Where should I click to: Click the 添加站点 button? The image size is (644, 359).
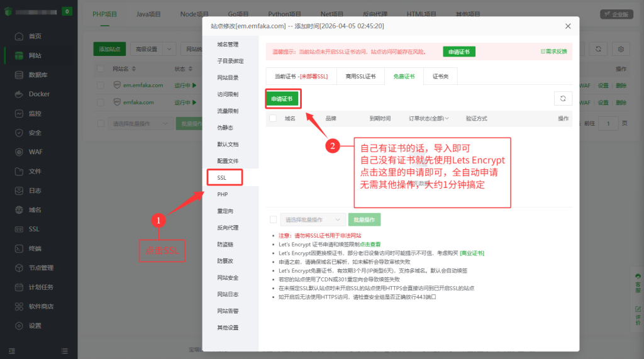tap(109, 49)
